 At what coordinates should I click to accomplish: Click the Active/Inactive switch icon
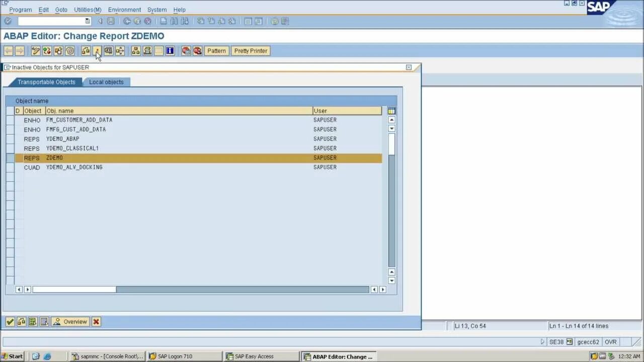47,51
